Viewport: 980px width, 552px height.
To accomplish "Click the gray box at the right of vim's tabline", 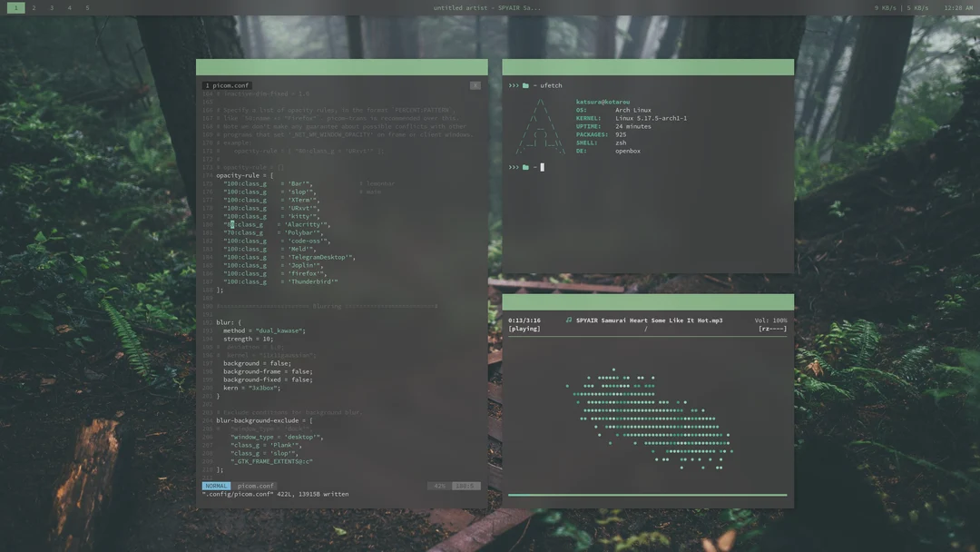I will [475, 84].
